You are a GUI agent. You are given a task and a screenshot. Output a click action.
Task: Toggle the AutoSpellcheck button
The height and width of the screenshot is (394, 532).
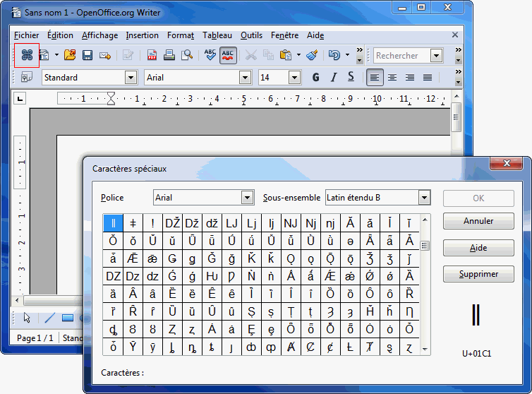[x=228, y=55]
